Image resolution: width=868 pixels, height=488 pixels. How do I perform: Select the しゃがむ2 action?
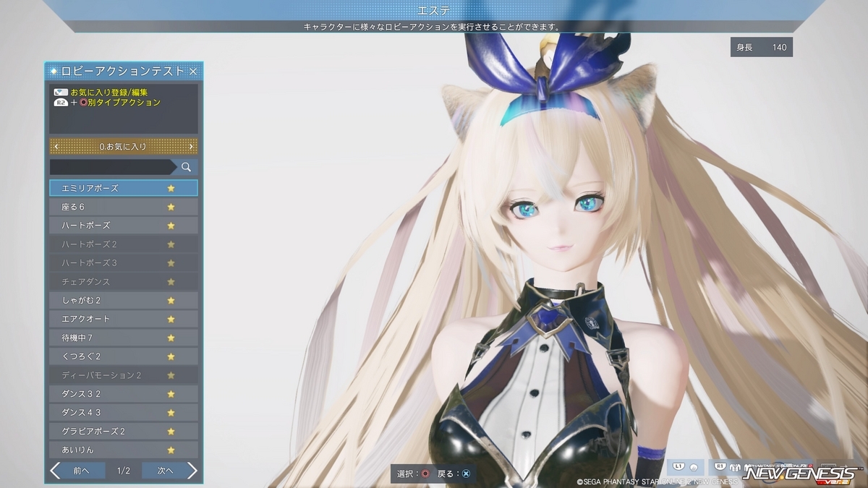[x=124, y=301]
